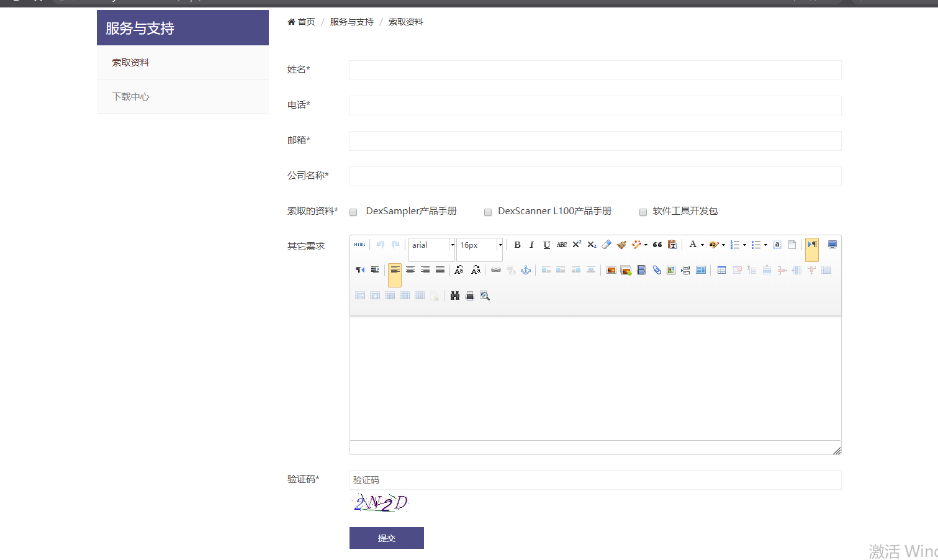938x560 pixels.
Task: Open the auto-format wand dropdown arrow
Action: pyautogui.click(x=646, y=245)
